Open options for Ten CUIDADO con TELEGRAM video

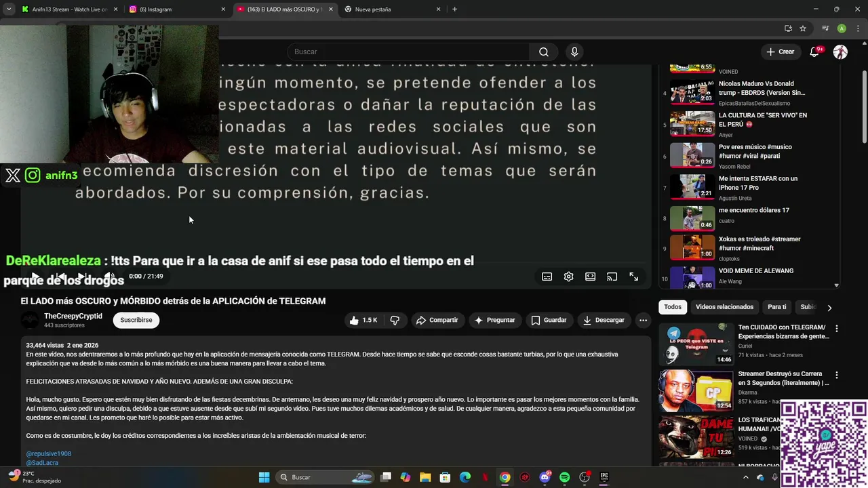click(x=836, y=329)
